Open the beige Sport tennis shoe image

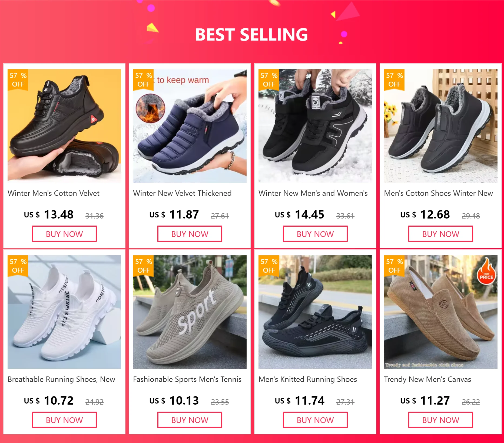tap(190, 312)
